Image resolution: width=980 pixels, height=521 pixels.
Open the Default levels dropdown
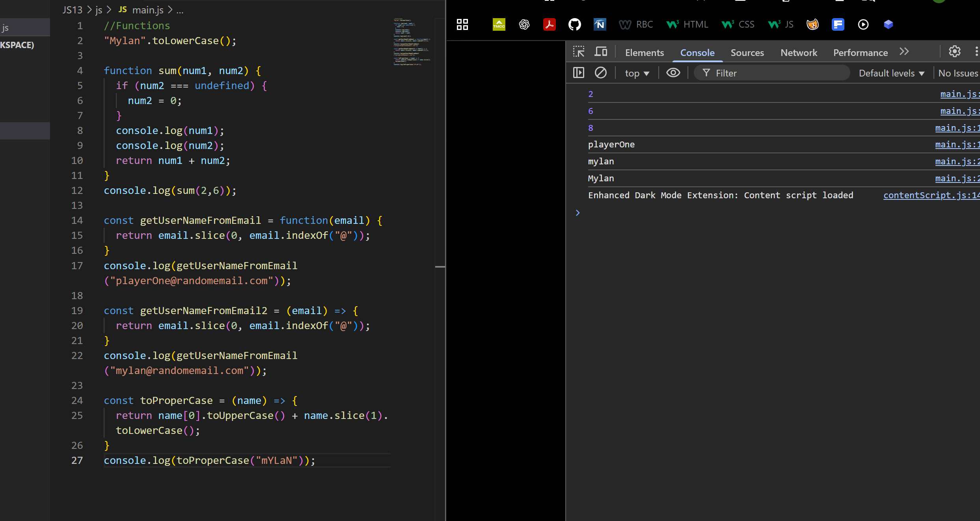click(891, 73)
